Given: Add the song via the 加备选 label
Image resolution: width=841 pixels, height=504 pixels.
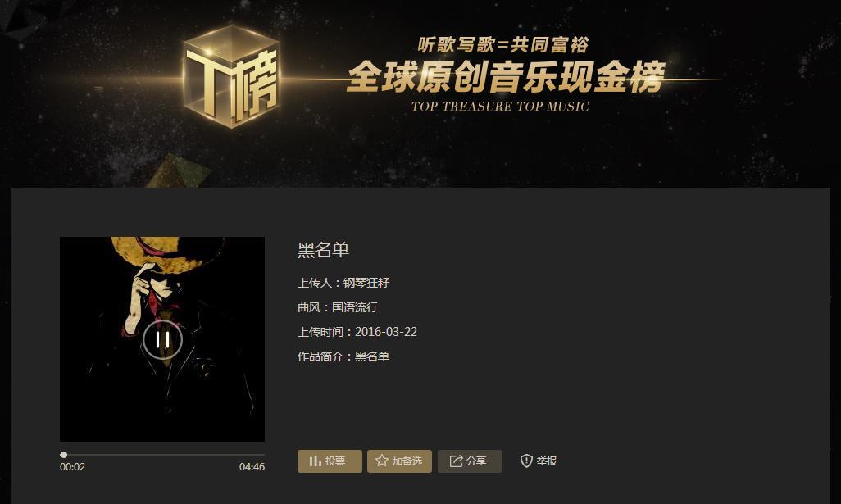Looking at the screenshot, I should [x=407, y=461].
